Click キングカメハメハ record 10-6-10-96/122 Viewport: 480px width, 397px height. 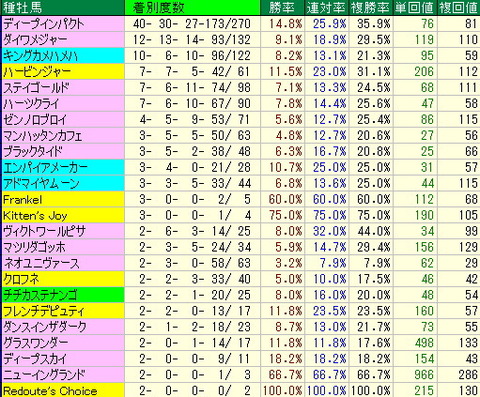tap(192, 56)
